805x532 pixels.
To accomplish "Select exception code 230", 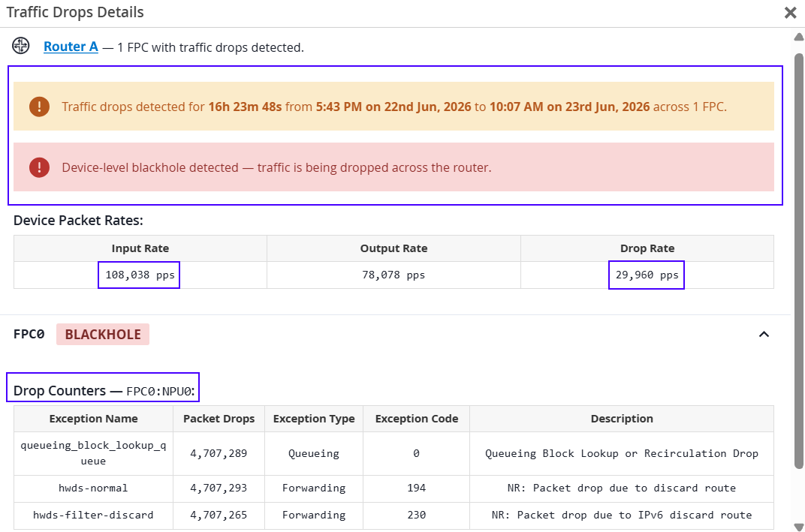I will pos(416,515).
